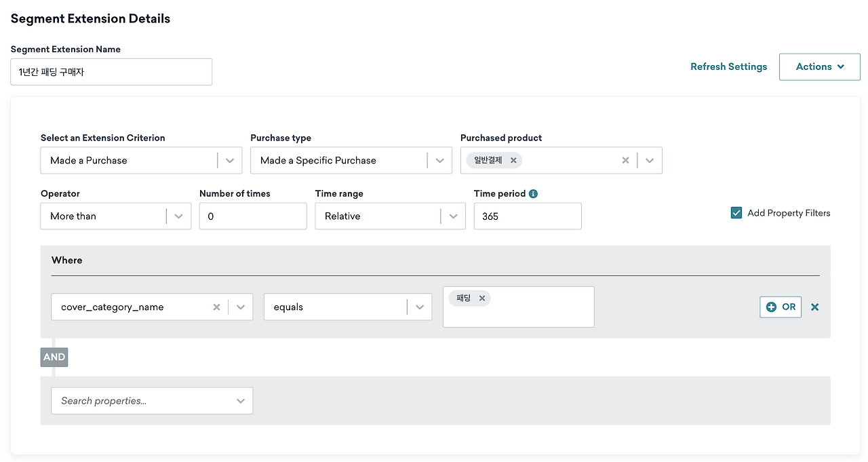
Task: Open the Search properties dropdown
Action: coord(152,401)
